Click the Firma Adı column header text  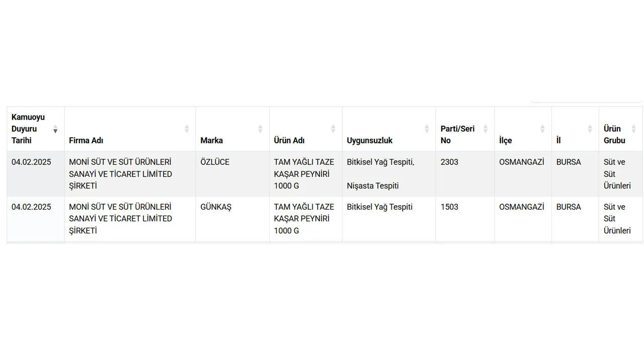click(86, 140)
